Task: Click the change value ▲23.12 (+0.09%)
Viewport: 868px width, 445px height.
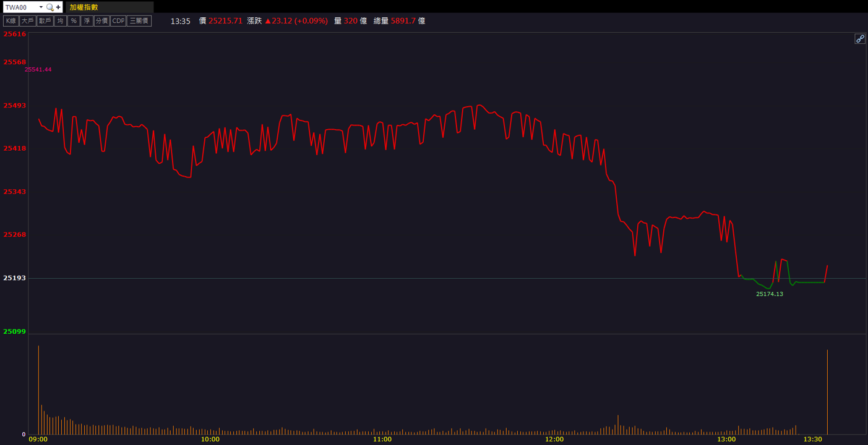Action: [x=296, y=21]
